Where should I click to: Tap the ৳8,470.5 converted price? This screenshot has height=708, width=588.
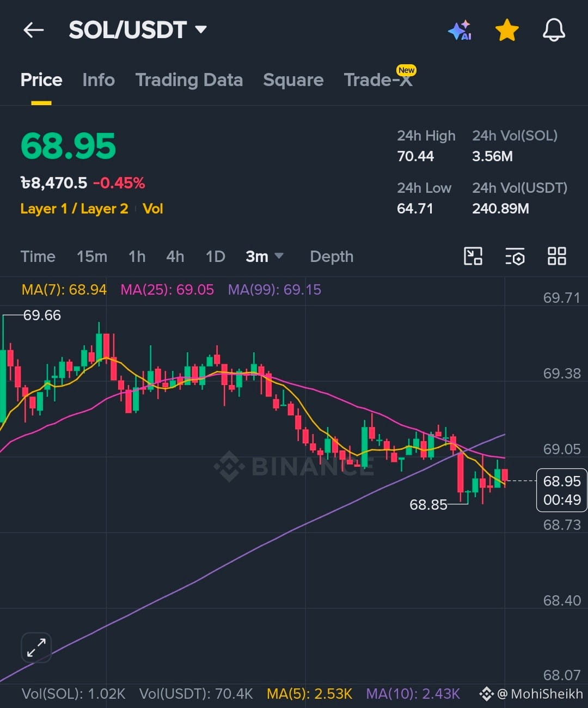pyautogui.click(x=53, y=183)
